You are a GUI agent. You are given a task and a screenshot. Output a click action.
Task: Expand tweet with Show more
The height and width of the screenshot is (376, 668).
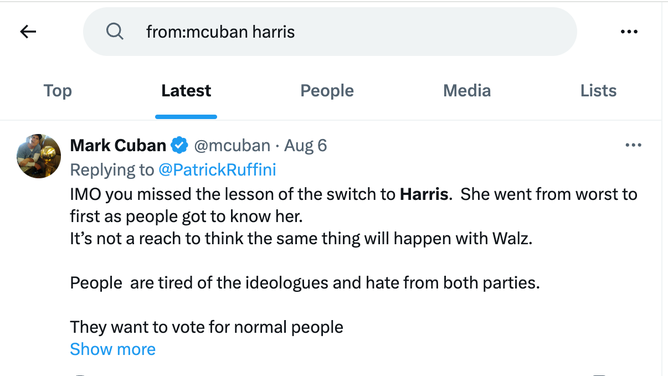[113, 349]
